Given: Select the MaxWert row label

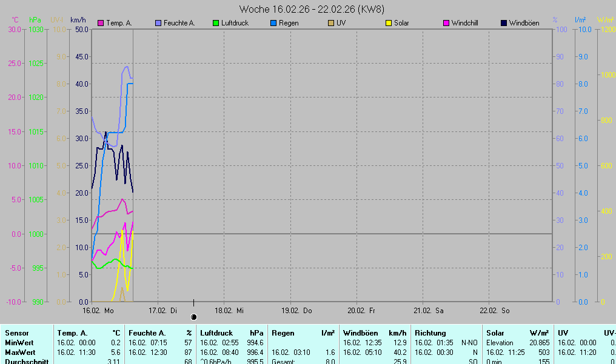Looking at the screenshot, I should 20,352.
